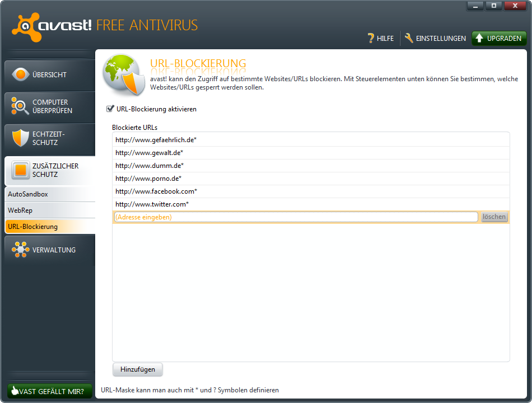Click the Hilfe question mark icon
Image resolution: width=532 pixels, height=403 pixels.
(x=371, y=39)
